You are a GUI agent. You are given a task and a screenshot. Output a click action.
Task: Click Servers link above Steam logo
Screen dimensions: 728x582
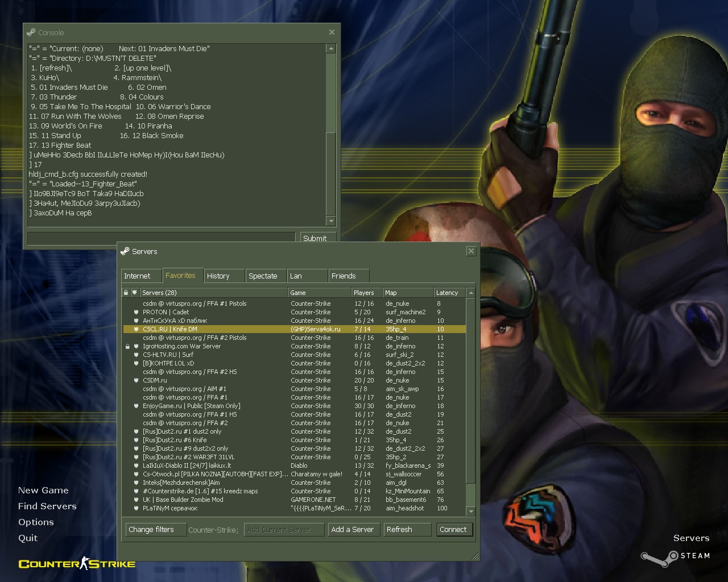pos(692,538)
